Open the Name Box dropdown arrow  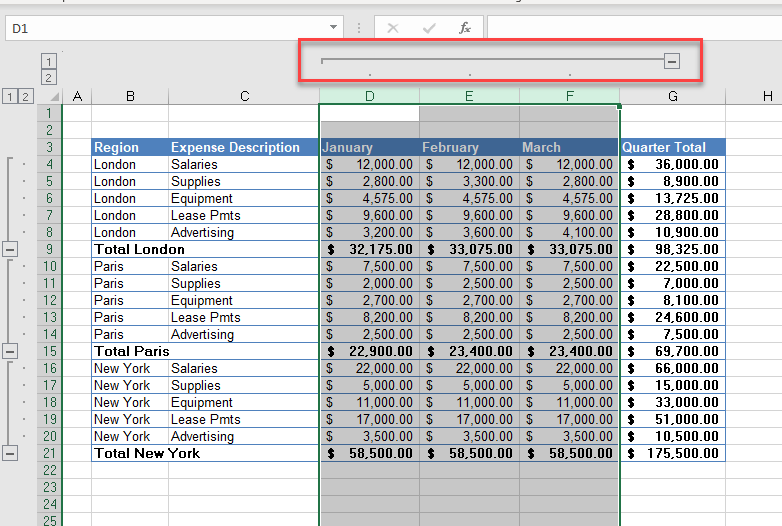point(334,28)
